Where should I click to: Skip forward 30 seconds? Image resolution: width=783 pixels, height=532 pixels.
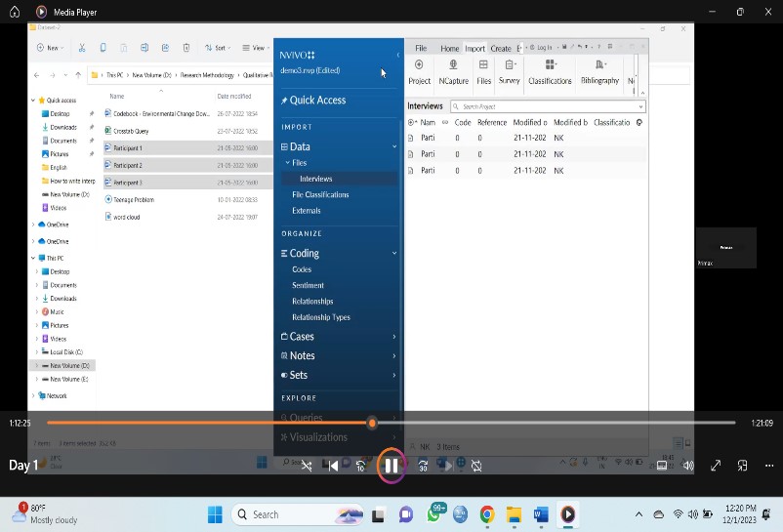[423, 467]
